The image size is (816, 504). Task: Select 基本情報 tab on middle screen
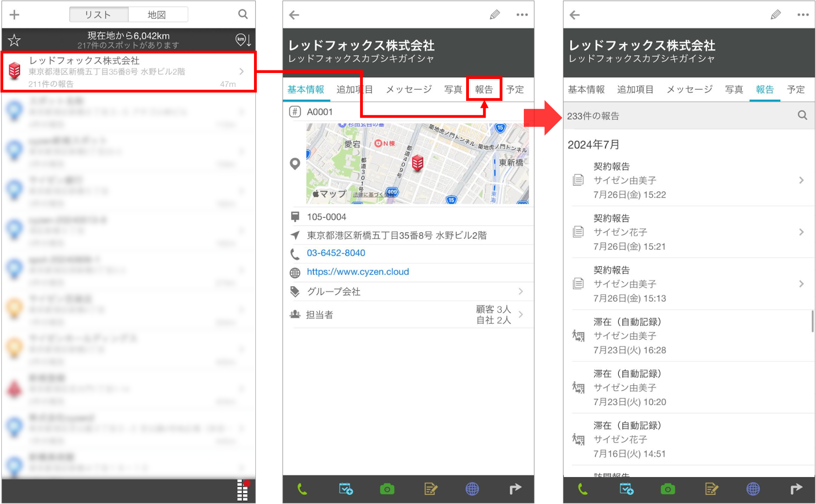[x=306, y=89]
